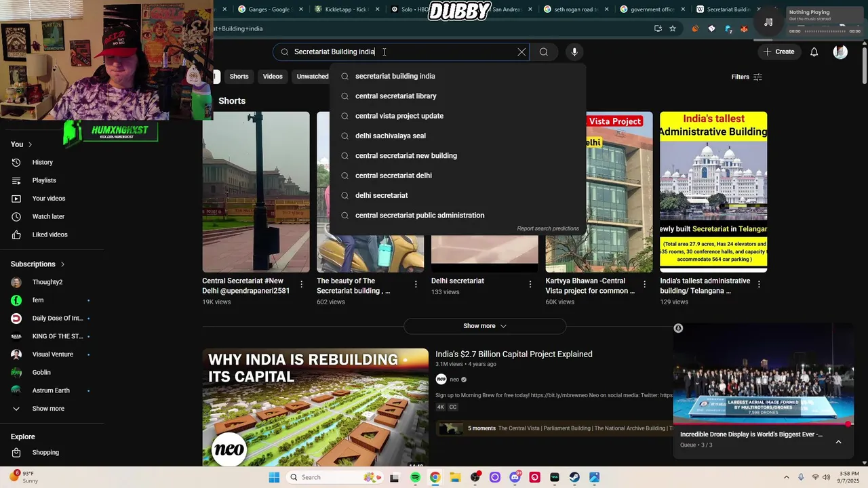Select the Unwatched filter chip
868x488 pixels.
(x=313, y=77)
